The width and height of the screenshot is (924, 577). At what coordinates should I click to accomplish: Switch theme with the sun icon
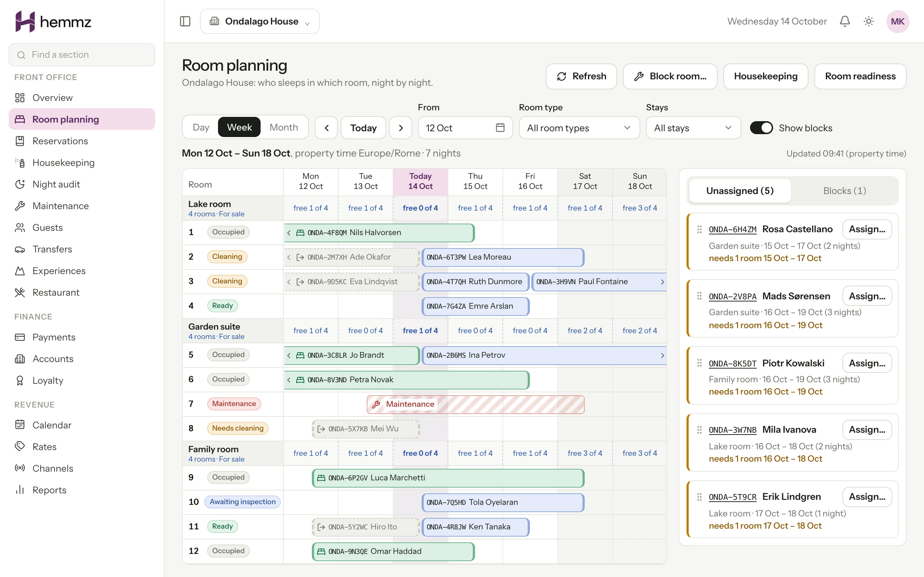(x=869, y=21)
